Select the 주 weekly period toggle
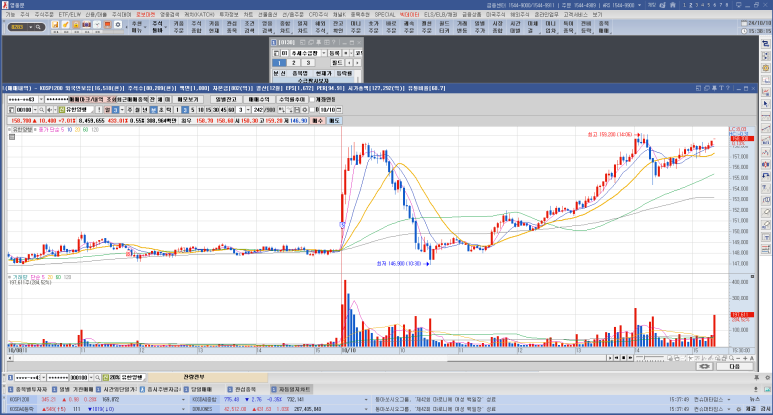 pos(130,110)
